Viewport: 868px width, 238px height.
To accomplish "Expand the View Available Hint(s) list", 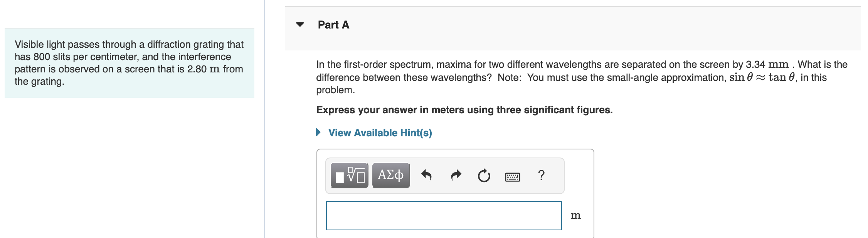I will tap(379, 133).
